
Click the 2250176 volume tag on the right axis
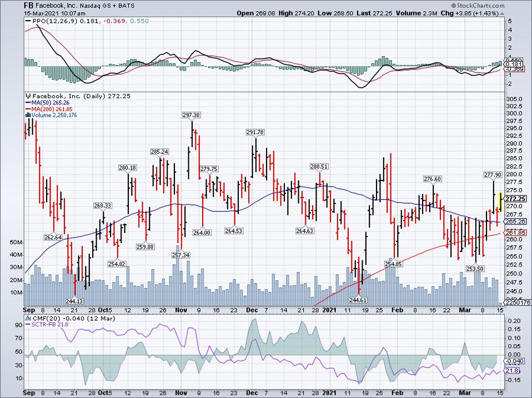(517, 303)
